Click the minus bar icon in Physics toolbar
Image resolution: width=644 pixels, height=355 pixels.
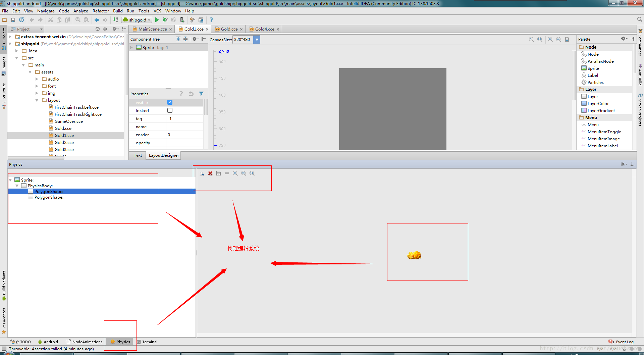227,173
